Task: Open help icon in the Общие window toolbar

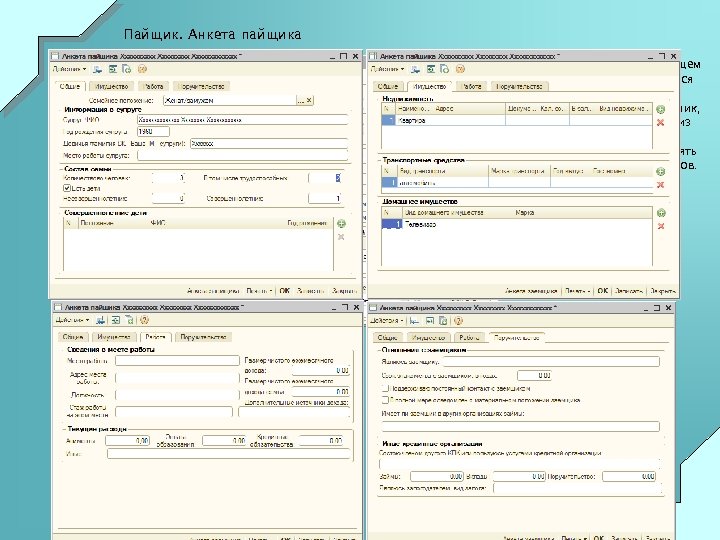Action: (x=142, y=69)
